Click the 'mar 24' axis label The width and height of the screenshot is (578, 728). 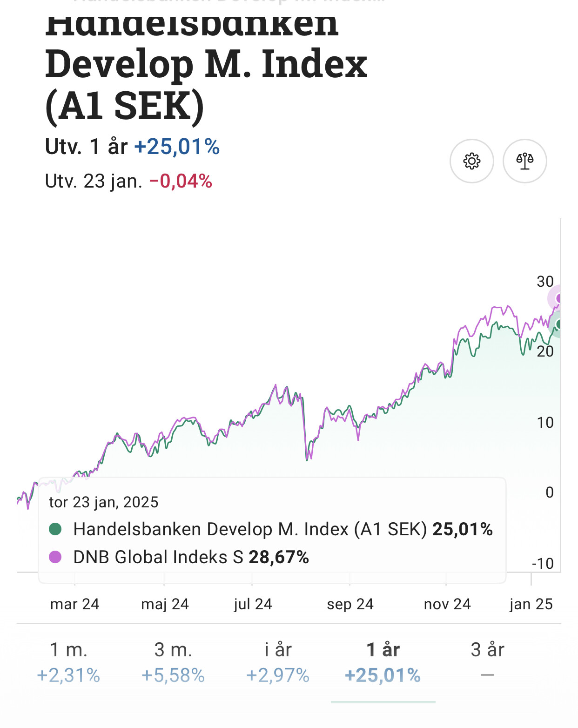tap(74, 604)
